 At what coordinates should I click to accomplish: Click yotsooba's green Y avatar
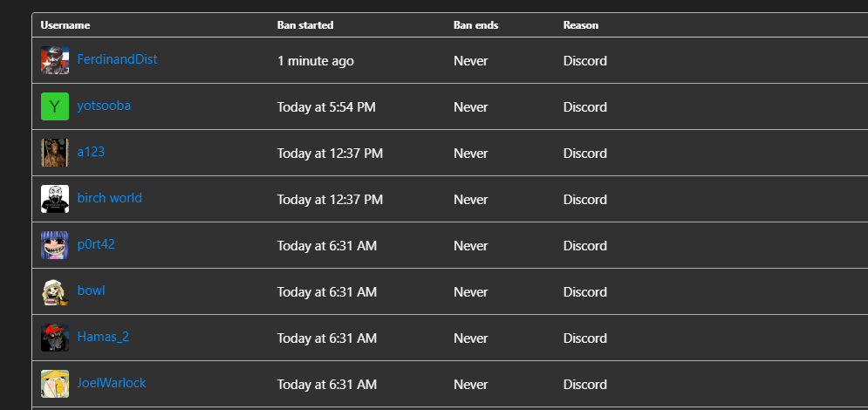tap(55, 106)
